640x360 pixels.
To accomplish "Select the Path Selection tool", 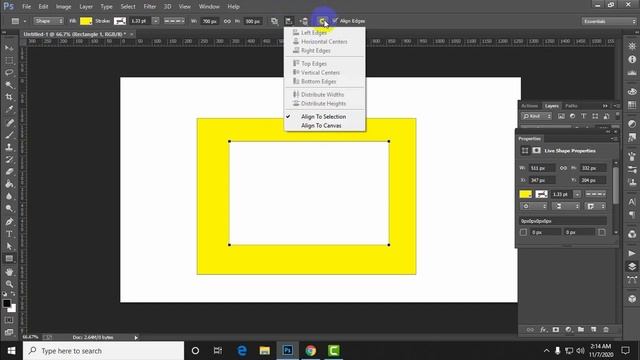I will pos(9,246).
